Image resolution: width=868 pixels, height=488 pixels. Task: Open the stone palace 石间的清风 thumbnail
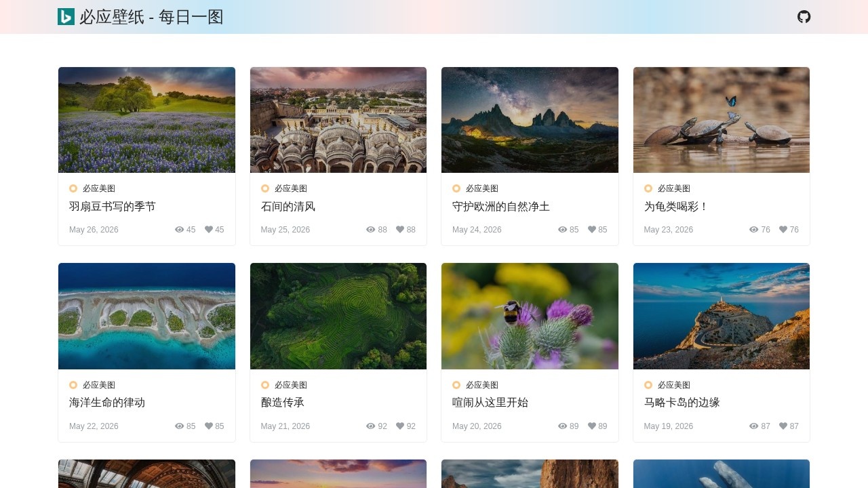pyautogui.click(x=338, y=120)
